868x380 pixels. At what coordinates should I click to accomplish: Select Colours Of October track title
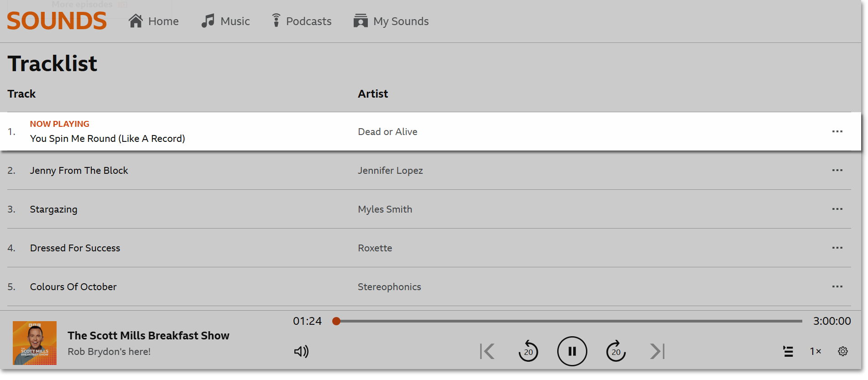pos(73,287)
